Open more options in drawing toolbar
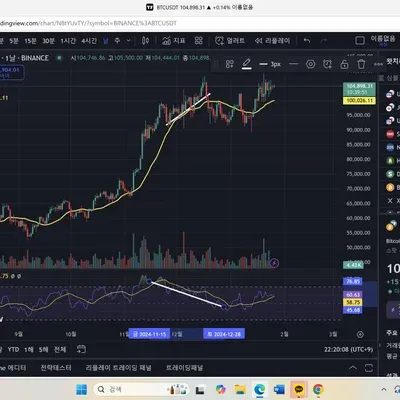This screenshot has width=400, height=400. pyautogui.click(x=378, y=64)
